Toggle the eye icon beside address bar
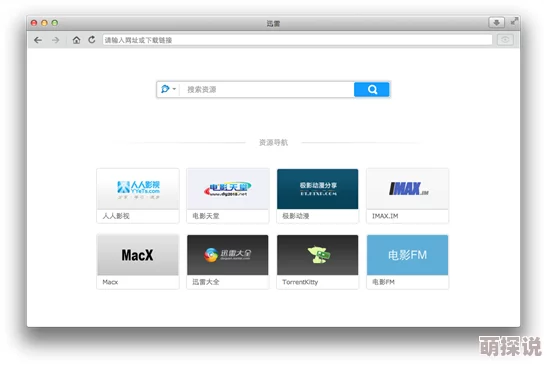 coord(505,40)
